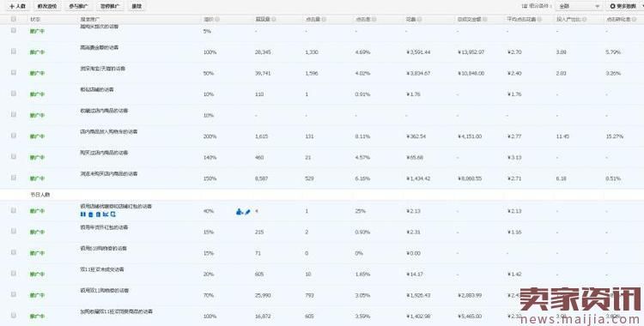
Task: Click the person icon beside the 40% premium
Action: point(240,212)
